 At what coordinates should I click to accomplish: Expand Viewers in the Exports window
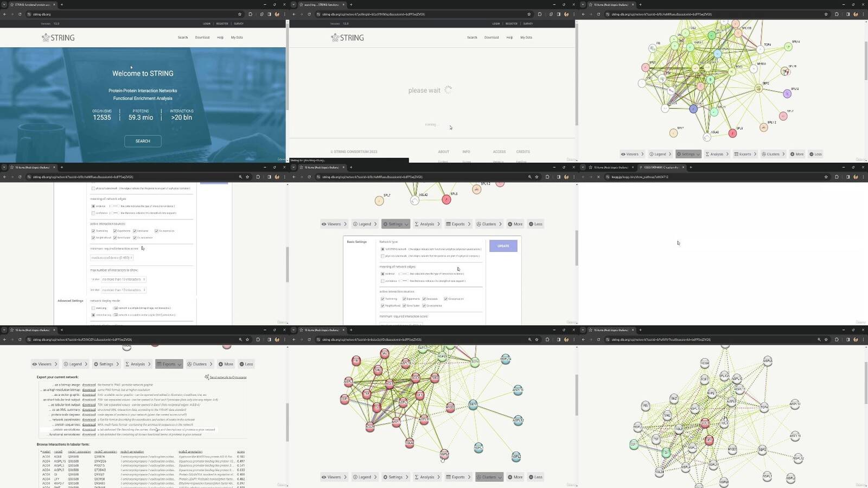tap(44, 364)
